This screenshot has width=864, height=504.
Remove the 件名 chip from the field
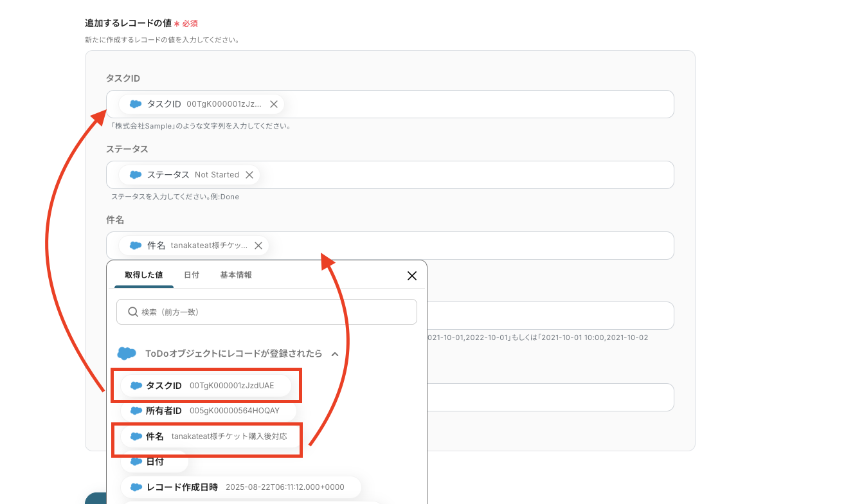[258, 246]
